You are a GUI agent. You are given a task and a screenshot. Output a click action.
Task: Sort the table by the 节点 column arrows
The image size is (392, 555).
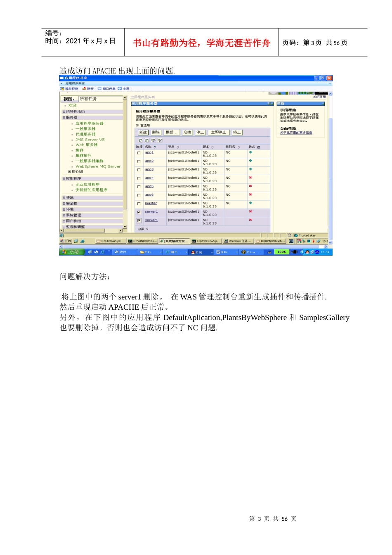pos(178,147)
